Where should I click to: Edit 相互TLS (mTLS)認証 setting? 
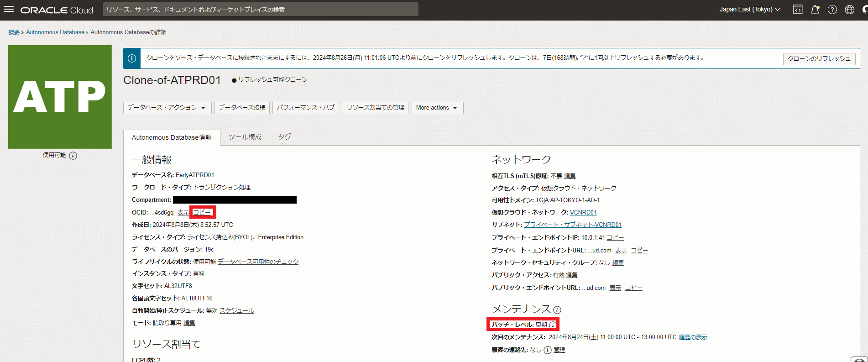(x=570, y=176)
